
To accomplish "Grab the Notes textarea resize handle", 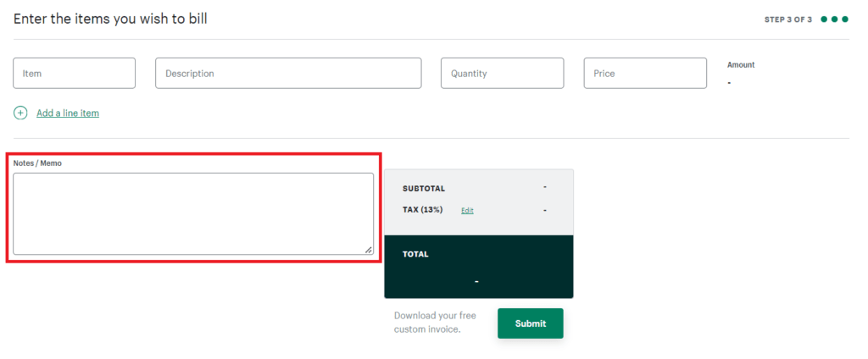I will (368, 249).
